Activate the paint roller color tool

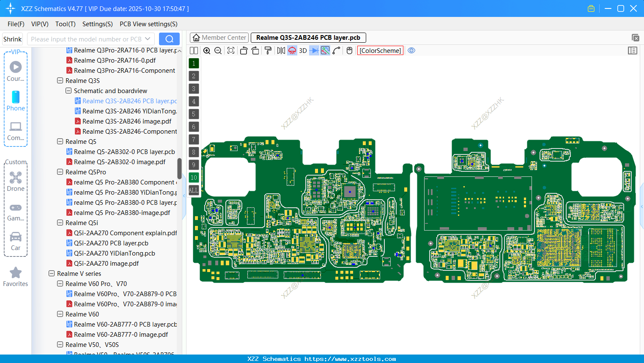click(268, 50)
